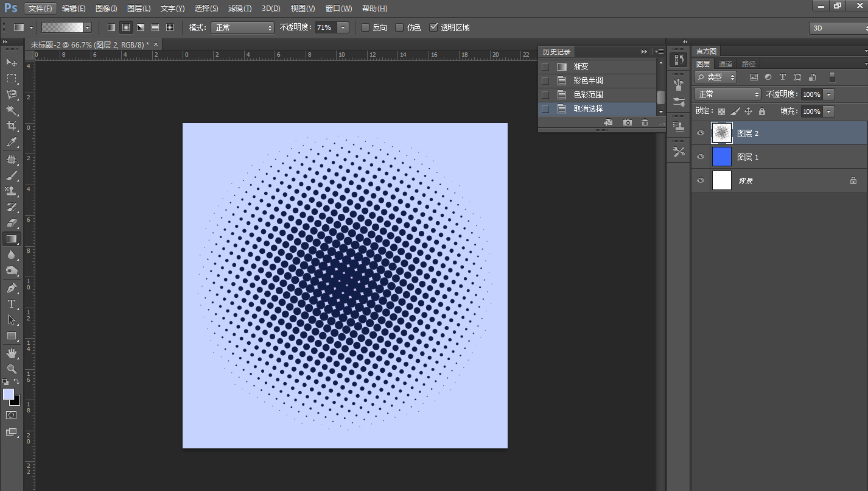Hide layer 图层 2
Screen dimensions: 868x491
pyautogui.click(x=701, y=133)
